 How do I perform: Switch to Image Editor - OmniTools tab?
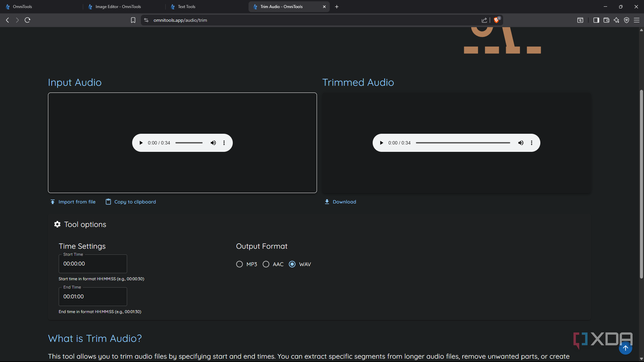click(x=124, y=7)
